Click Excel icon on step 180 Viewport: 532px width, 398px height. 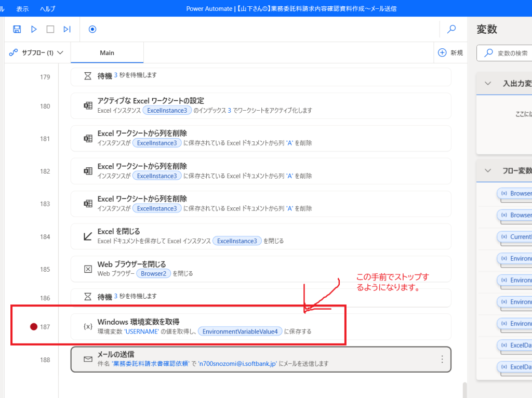pos(88,106)
